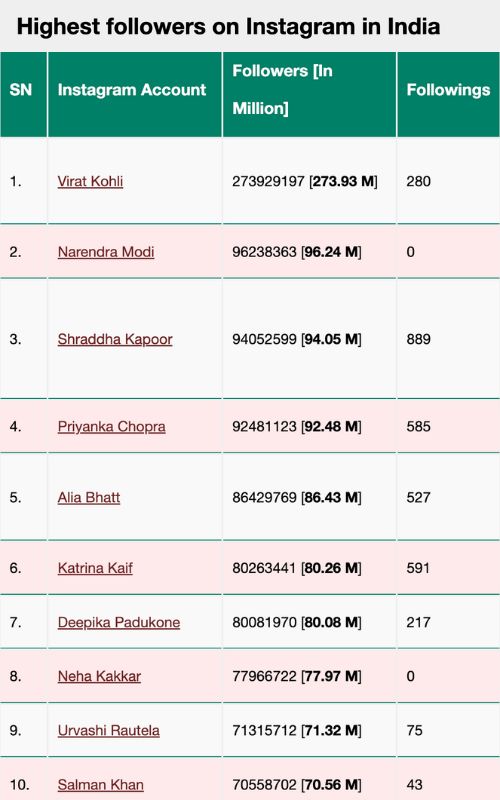Select the 80.08 M followers cell
This screenshot has width=500, height=800.
click(x=309, y=622)
